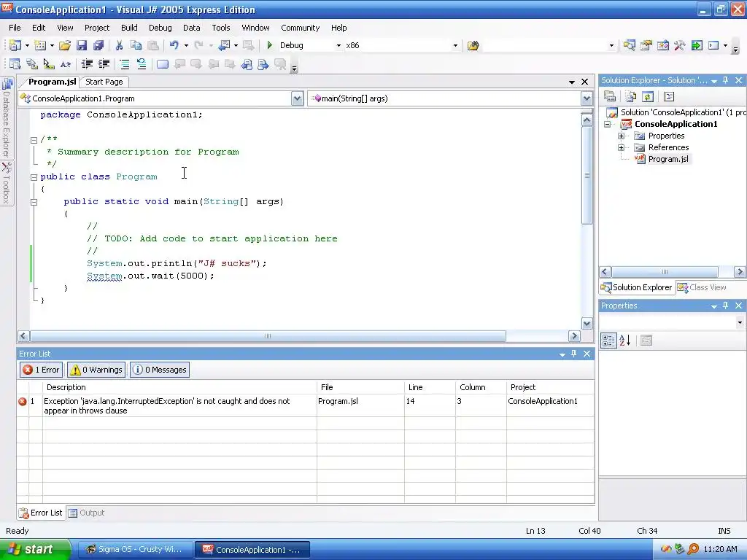Expand the References node in Solution Explorer

(622, 147)
